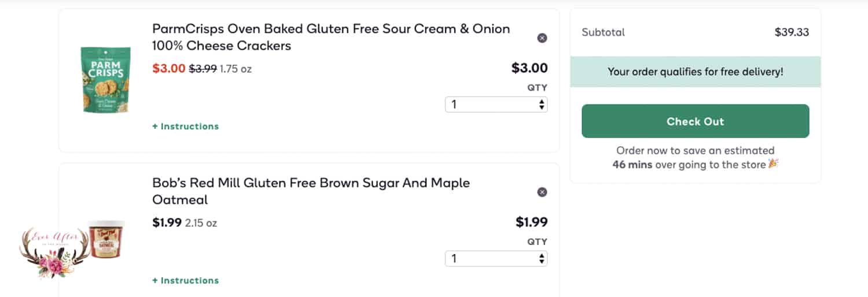The width and height of the screenshot is (868, 297).
Task: Click the green Check Out button
Action: pos(695,121)
